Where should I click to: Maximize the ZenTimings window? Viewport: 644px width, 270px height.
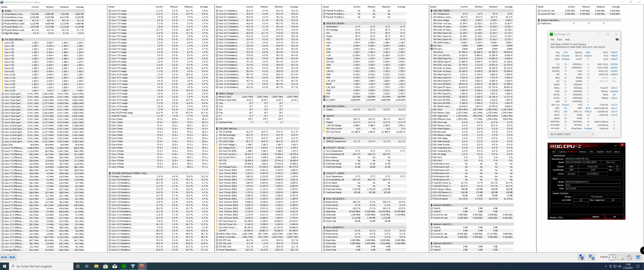[607, 34]
